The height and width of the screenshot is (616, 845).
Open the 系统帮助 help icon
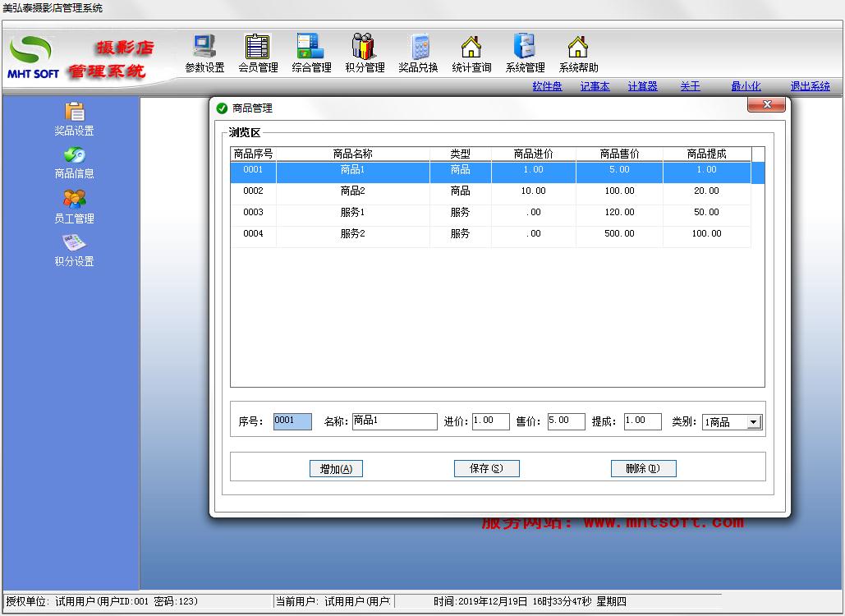click(578, 47)
